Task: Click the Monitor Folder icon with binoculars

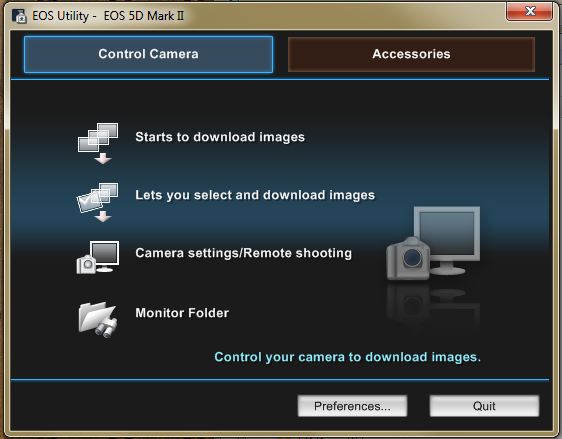Action: (98, 320)
